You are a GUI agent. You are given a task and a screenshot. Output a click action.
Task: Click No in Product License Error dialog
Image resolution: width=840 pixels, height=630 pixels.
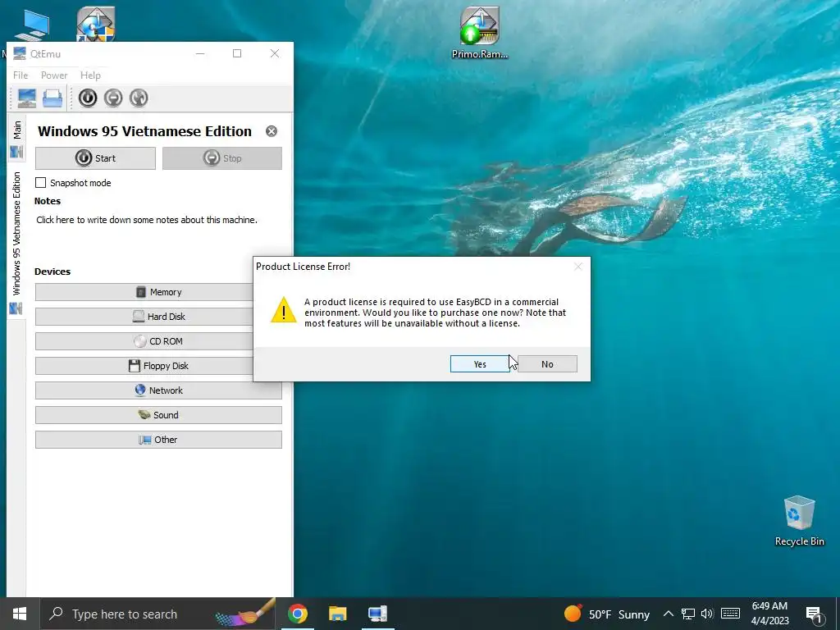click(547, 363)
